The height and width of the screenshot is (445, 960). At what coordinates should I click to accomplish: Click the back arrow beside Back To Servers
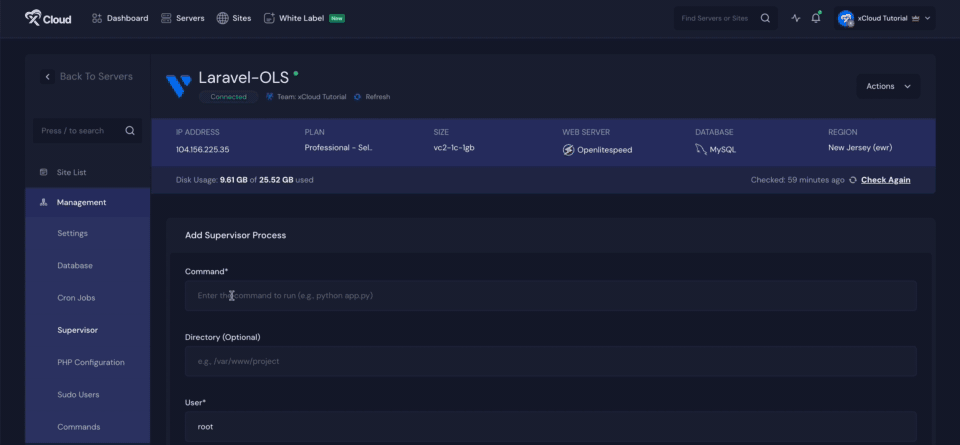47,77
